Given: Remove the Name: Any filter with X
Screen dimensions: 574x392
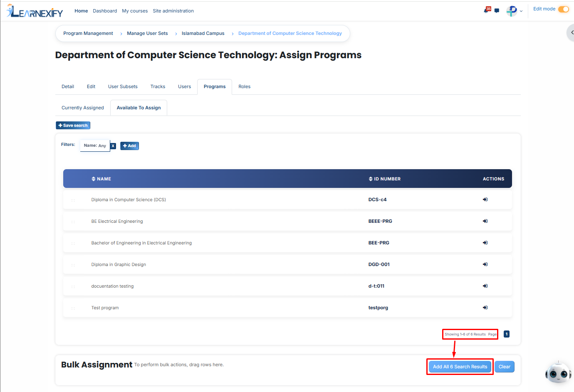Looking at the screenshot, I should tap(113, 146).
